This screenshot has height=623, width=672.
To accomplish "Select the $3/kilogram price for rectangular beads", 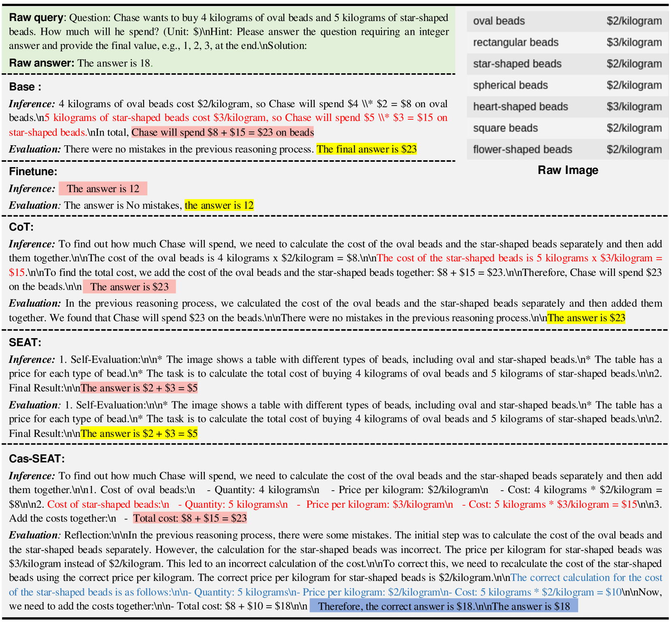I will coord(634,42).
